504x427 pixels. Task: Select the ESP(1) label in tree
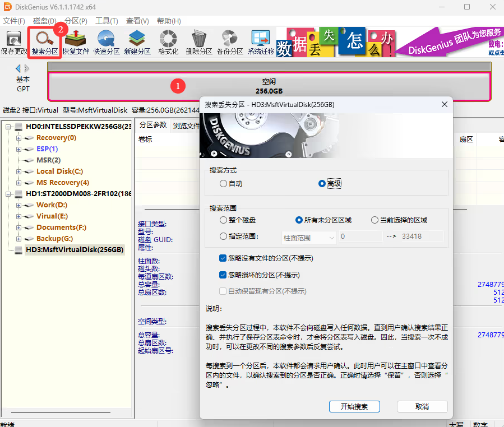(47, 149)
